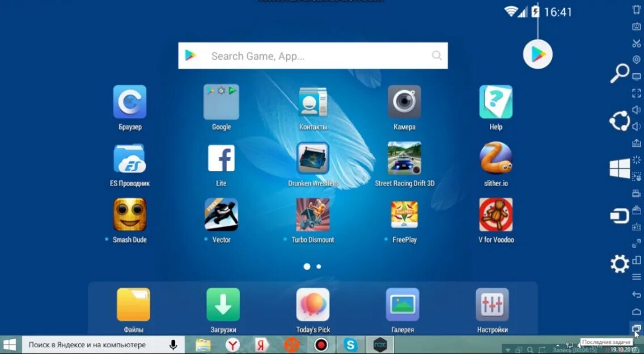Click the Android Home button

click(636, 311)
